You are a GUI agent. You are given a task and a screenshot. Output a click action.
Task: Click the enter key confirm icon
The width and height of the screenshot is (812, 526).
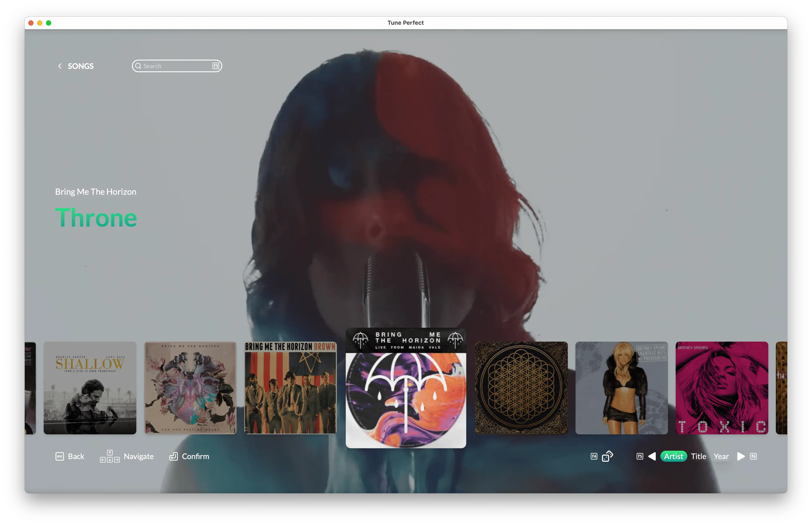[x=173, y=456]
